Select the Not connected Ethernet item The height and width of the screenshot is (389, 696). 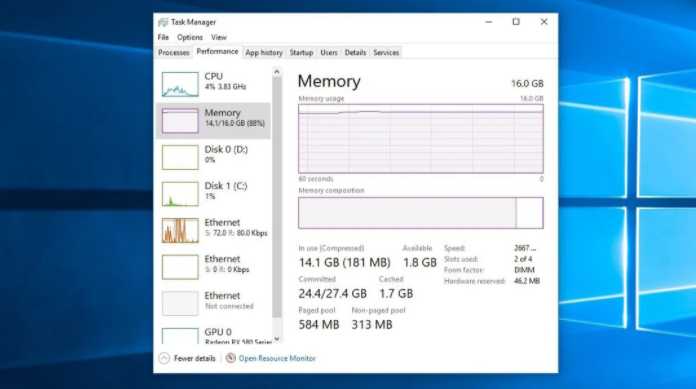tap(214, 303)
